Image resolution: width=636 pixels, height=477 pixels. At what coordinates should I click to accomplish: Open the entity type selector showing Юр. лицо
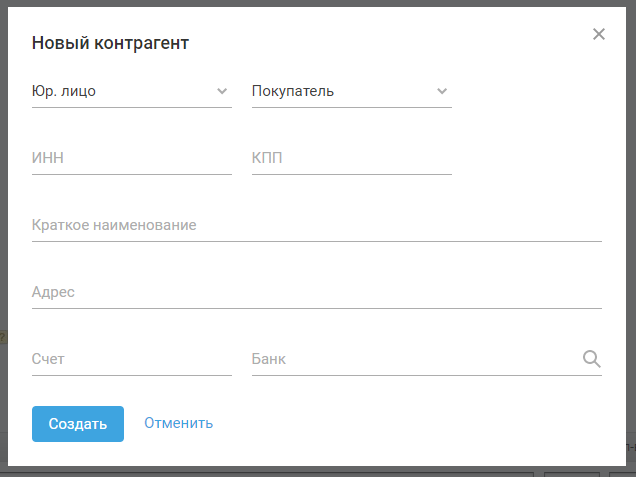pos(120,91)
